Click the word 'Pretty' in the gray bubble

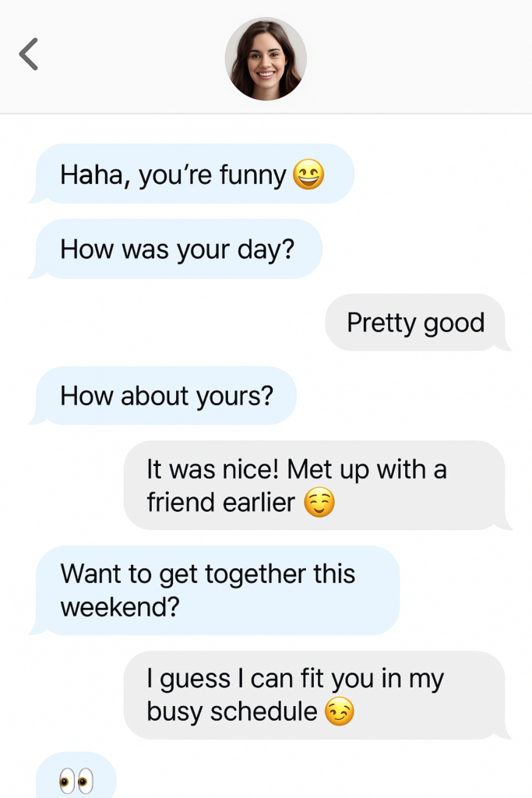(382, 323)
